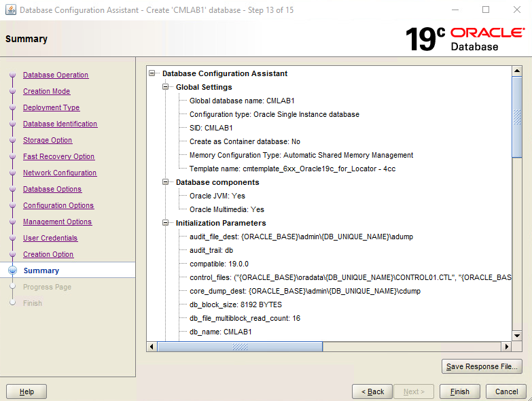Collapse the Initialization Parameters section
The width and height of the screenshot is (532, 401).
pos(166,223)
